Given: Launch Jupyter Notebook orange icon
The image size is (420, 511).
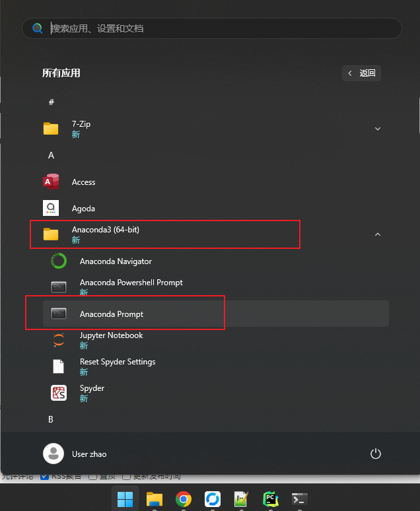Looking at the screenshot, I should tap(59, 340).
